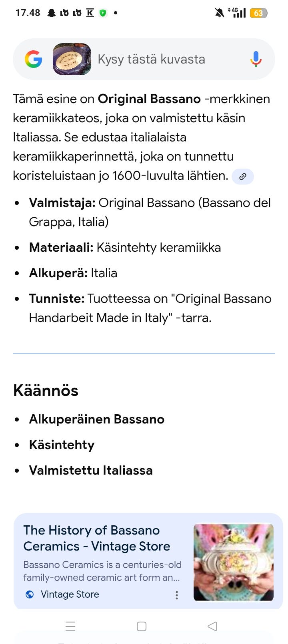Screen dimensions: 288x644
Task: Tap the K notification icon in status bar
Action: pyautogui.click(x=90, y=13)
